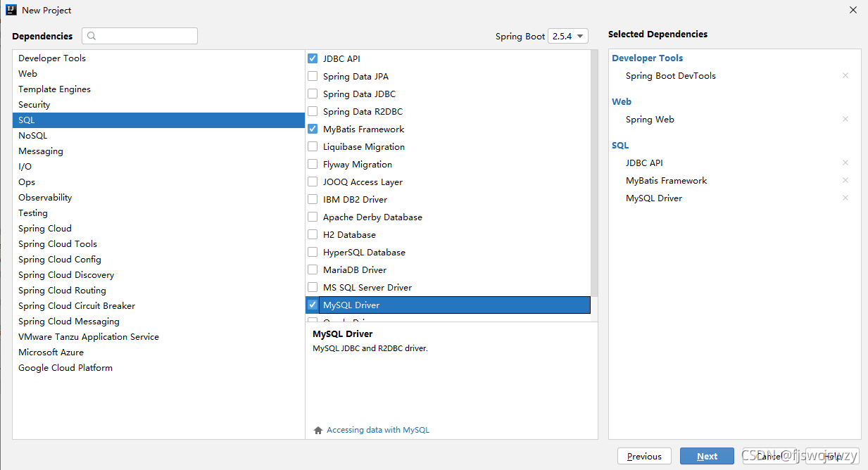Select the SQL category
Image resolution: width=868 pixels, height=470 pixels.
(x=158, y=120)
